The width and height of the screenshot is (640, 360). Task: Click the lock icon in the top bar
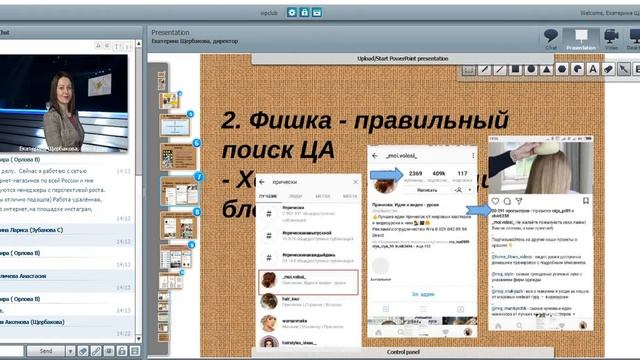[304, 13]
